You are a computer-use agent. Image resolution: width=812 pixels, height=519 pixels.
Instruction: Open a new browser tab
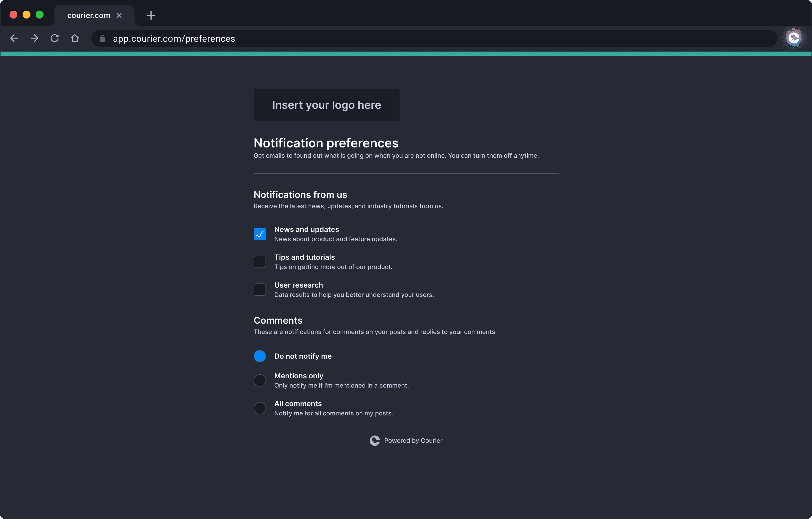click(x=151, y=15)
